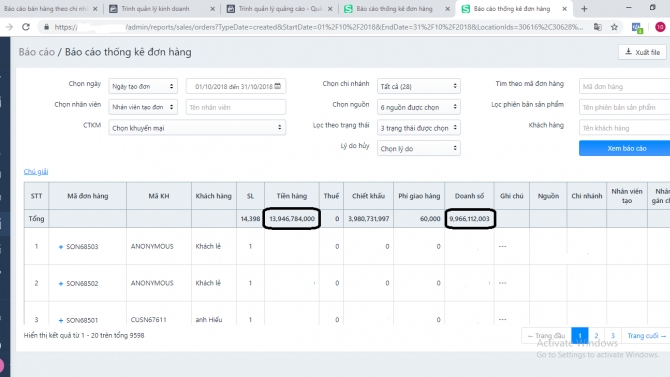Open the Ngày tạo đơn dropdown
The height and width of the screenshot is (377, 670).
[143, 86]
